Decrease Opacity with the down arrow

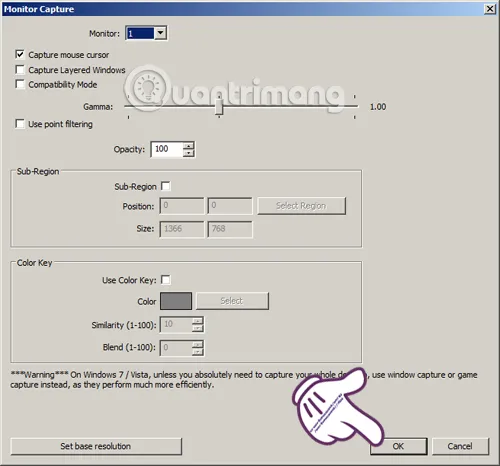click(x=189, y=153)
